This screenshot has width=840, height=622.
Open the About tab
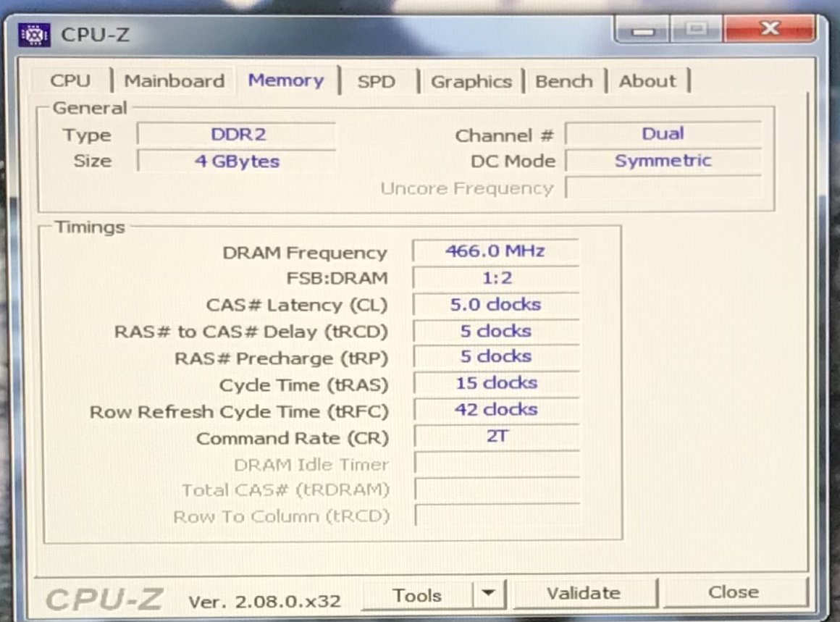click(x=647, y=82)
